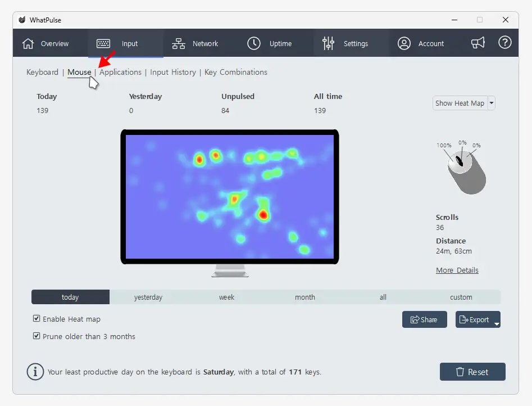532x406 pixels.
Task: Open the Export button dropdown arrow
Action: click(497, 323)
